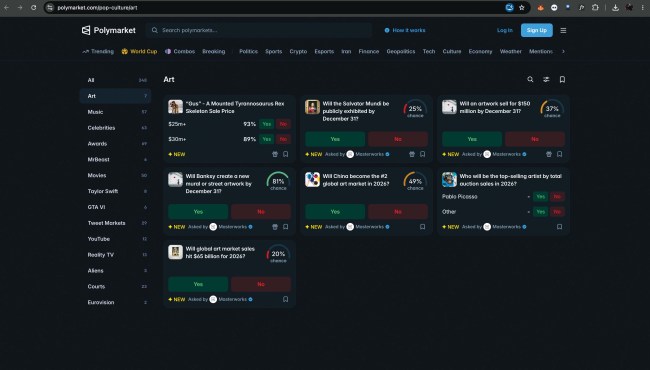Open the browser Downloads icon

[x=616, y=7]
